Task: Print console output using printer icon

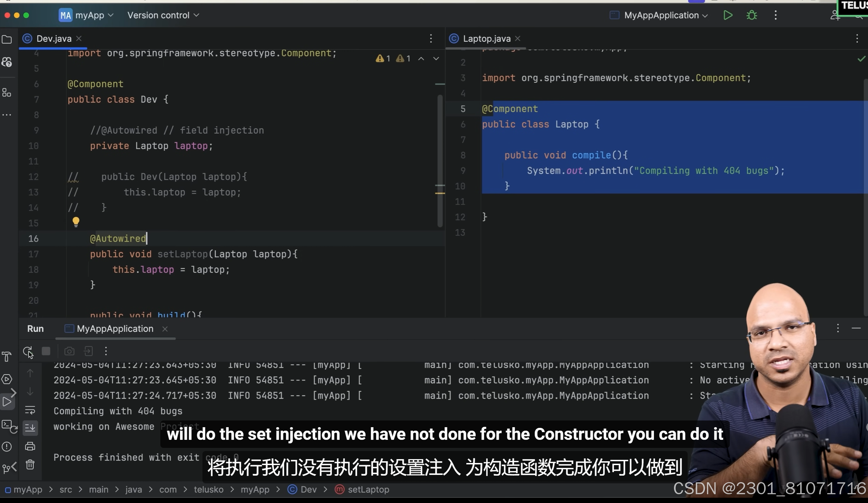Action: tap(30, 446)
